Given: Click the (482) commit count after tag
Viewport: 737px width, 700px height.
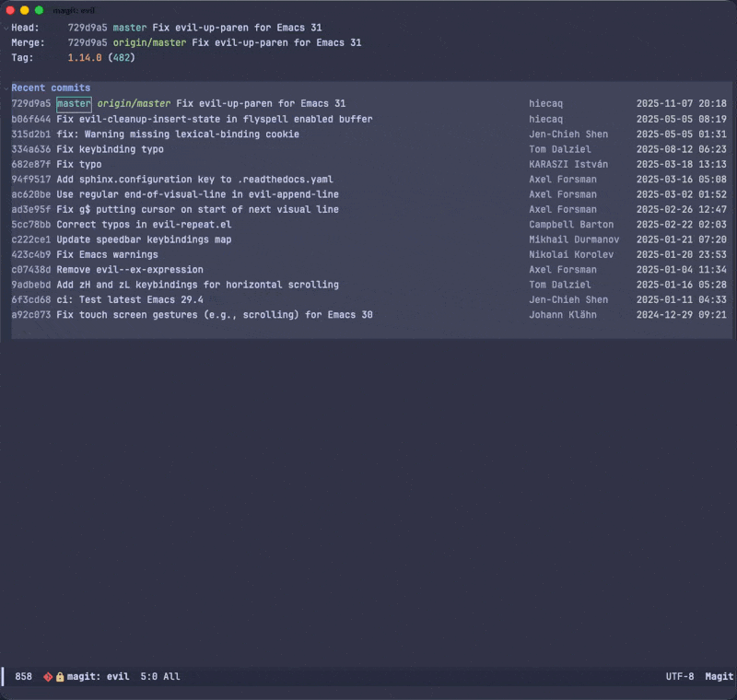Looking at the screenshot, I should (122, 58).
